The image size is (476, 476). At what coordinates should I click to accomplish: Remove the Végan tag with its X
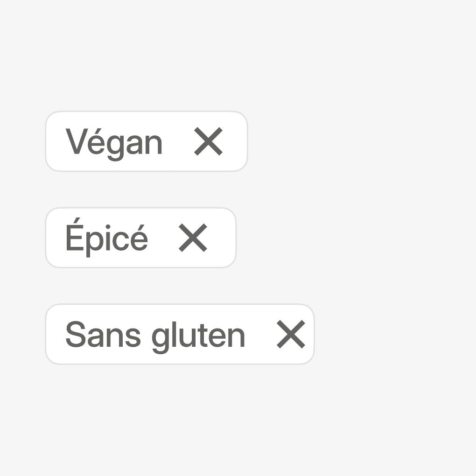pyautogui.click(x=209, y=141)
